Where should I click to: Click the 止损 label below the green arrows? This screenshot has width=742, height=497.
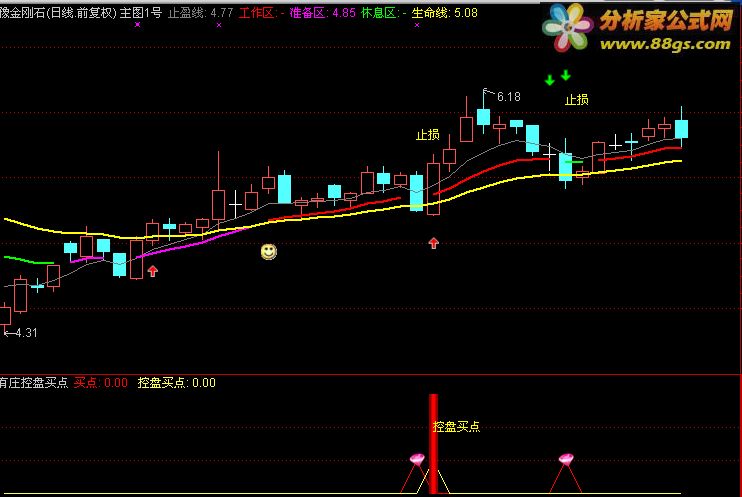click(x=576, y=100)
